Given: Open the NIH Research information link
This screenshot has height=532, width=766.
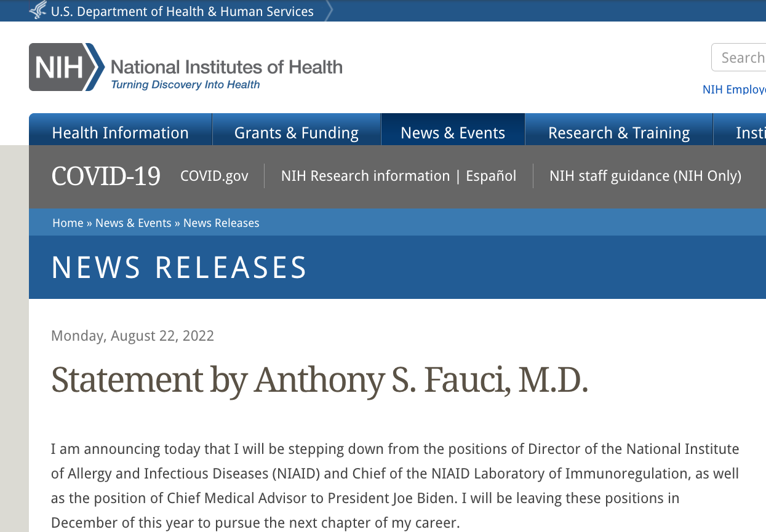Looking at the screenshot, I should pos(365,177).
